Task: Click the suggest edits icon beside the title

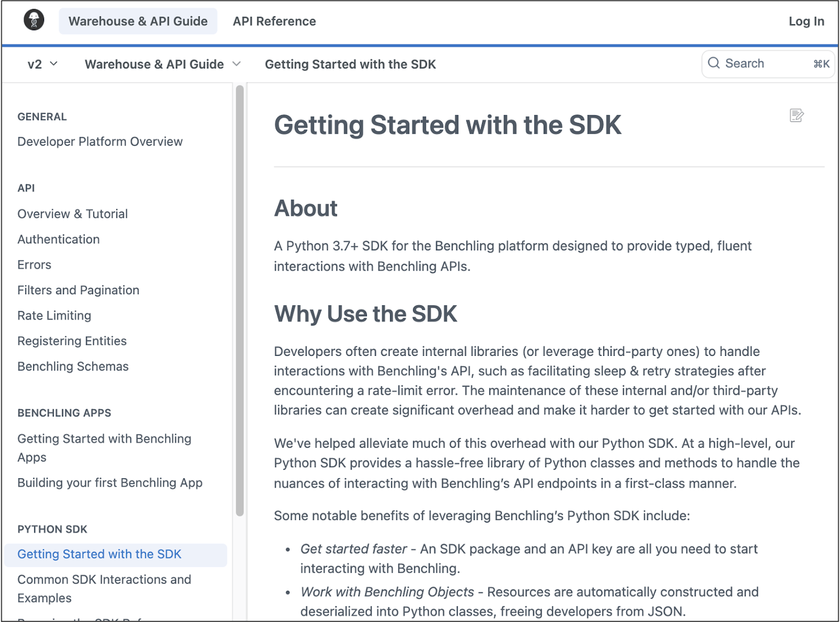Action: pos(796,115)
